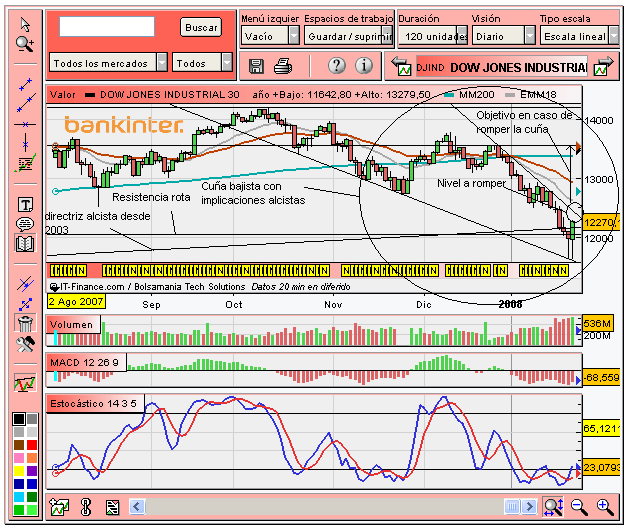Open the Vacío menu dropdown

click(270, 36)
